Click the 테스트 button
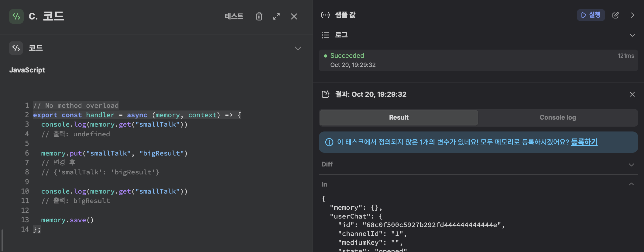This screenshot has width=644, height=252. click(x=234, y=16)
